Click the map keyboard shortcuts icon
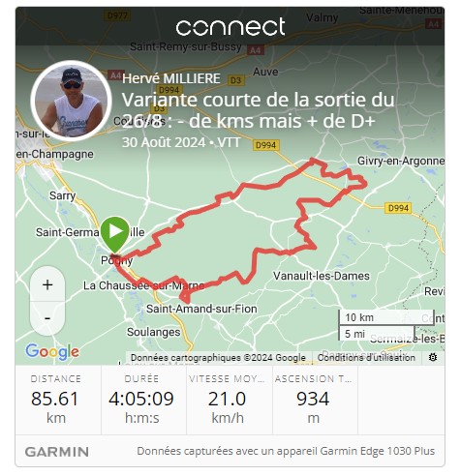Viewport: 461px width, 476px height. tap(433, 357)
